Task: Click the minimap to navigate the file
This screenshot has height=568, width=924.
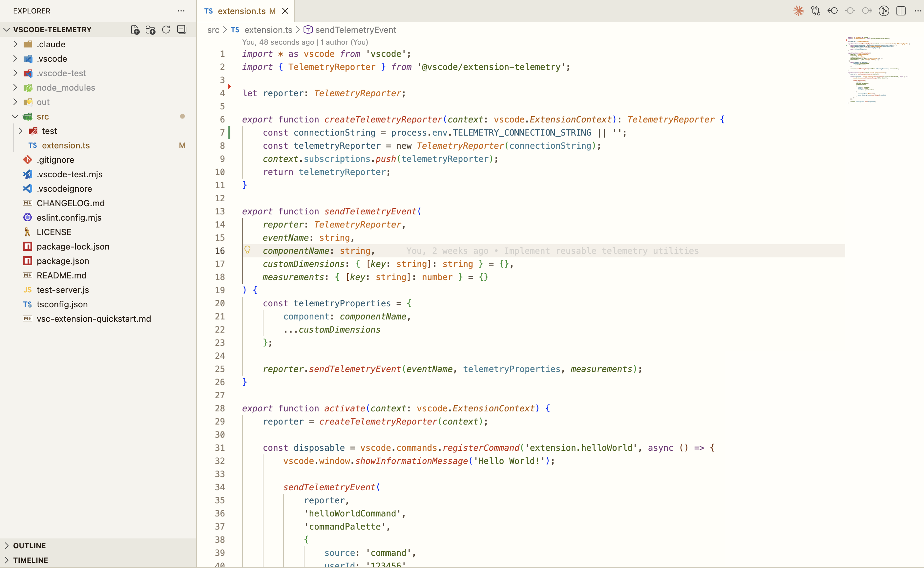Action: click(879, 70)
